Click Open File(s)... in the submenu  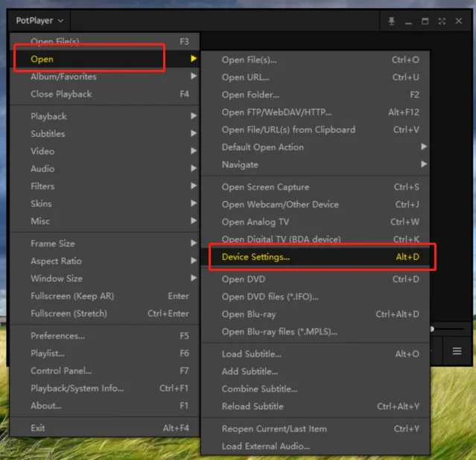coord(315,60)
